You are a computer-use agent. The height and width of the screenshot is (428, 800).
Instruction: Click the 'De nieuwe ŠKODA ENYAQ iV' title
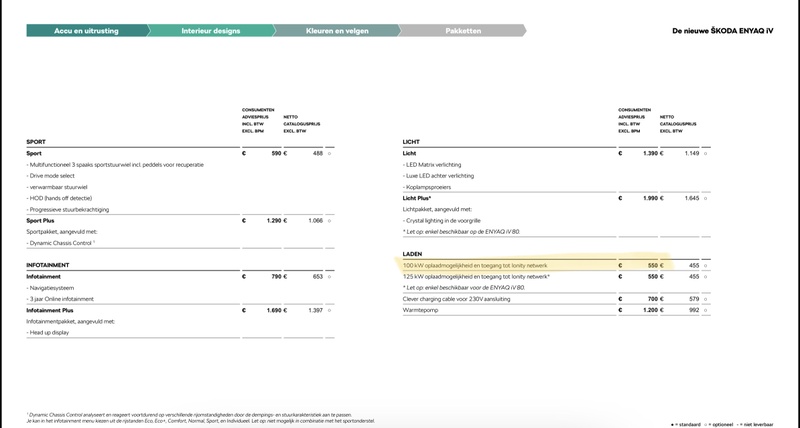(x=722, y=31)
